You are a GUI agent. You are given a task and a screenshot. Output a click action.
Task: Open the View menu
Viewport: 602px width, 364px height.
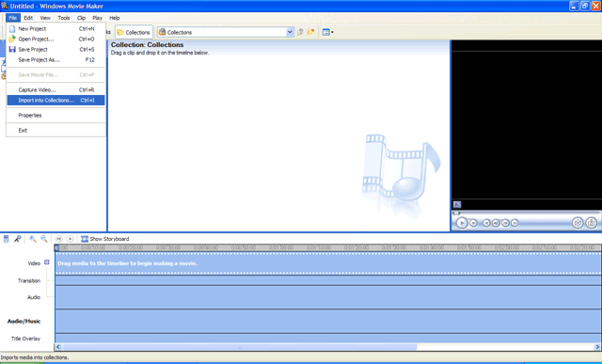(x=45, y=18)
